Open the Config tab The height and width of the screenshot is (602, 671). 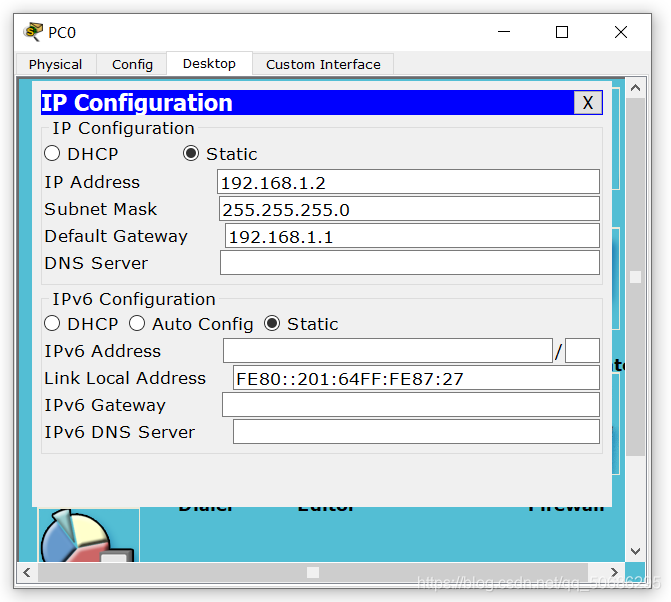pos(132,64)
